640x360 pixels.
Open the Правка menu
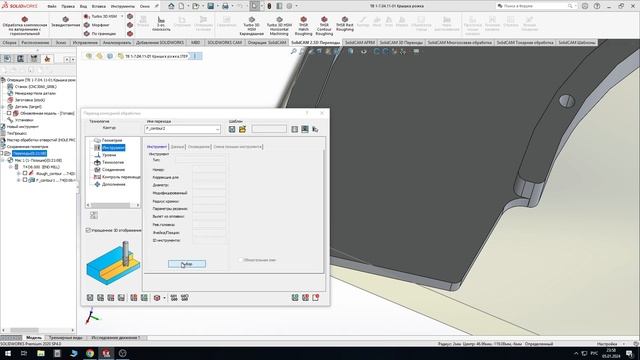point(68,7)
